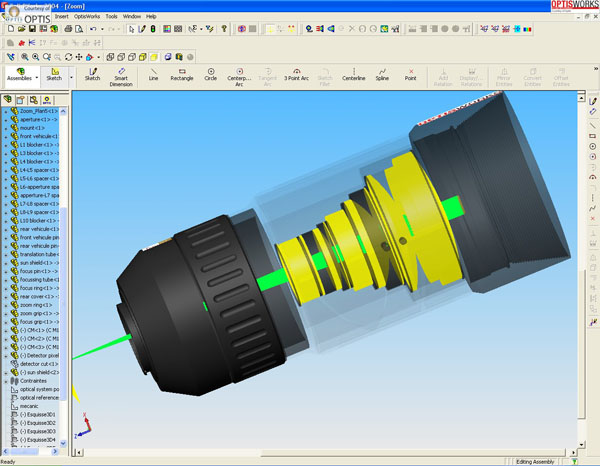This screenshot has height=466, width=600.
Task: Select the Circle sketch tool
Action: pyautogui.click(x=210, y=75)
